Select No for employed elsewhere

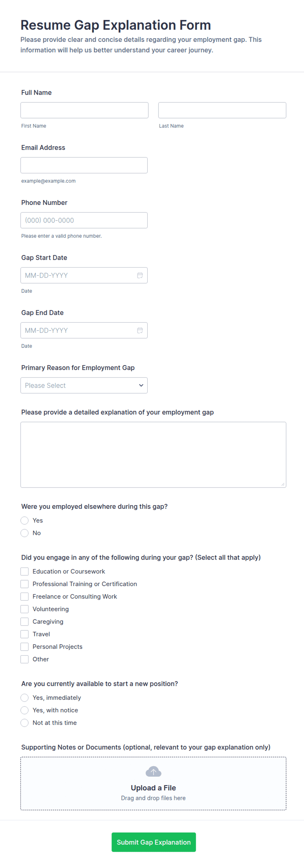click(24, 533)
